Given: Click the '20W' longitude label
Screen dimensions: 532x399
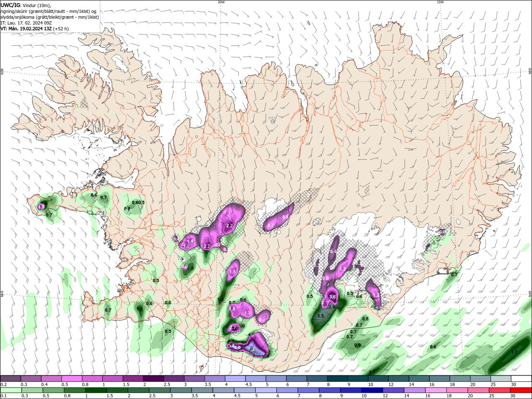Looking at the screenshot, I should [221, 2].
